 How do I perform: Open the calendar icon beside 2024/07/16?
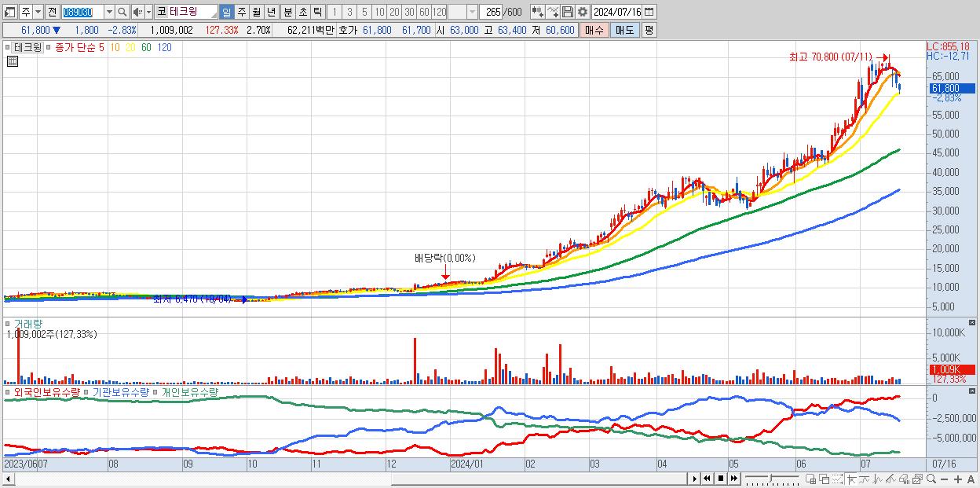click(649, 12)
